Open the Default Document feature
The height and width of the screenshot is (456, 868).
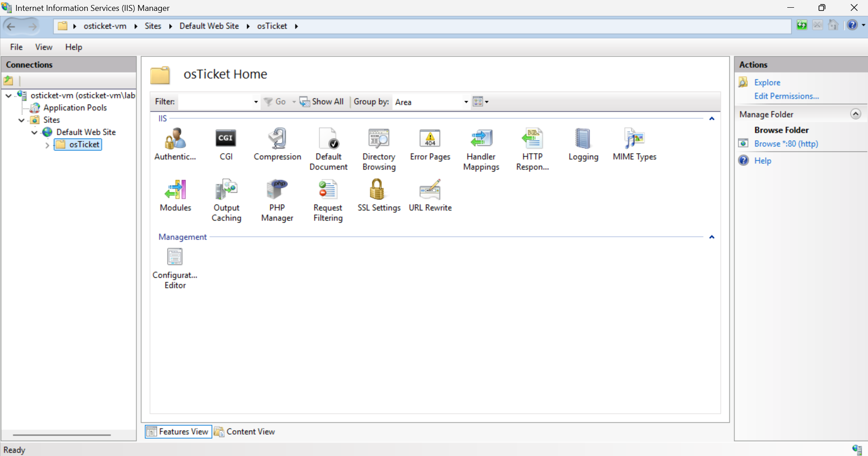328,149
